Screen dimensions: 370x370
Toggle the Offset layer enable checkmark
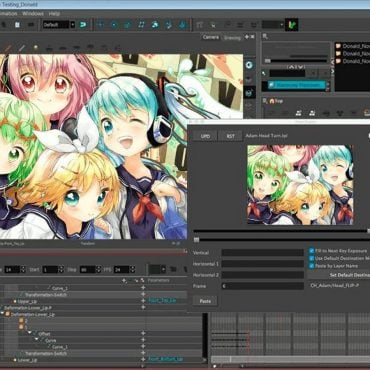coord(35,334)
